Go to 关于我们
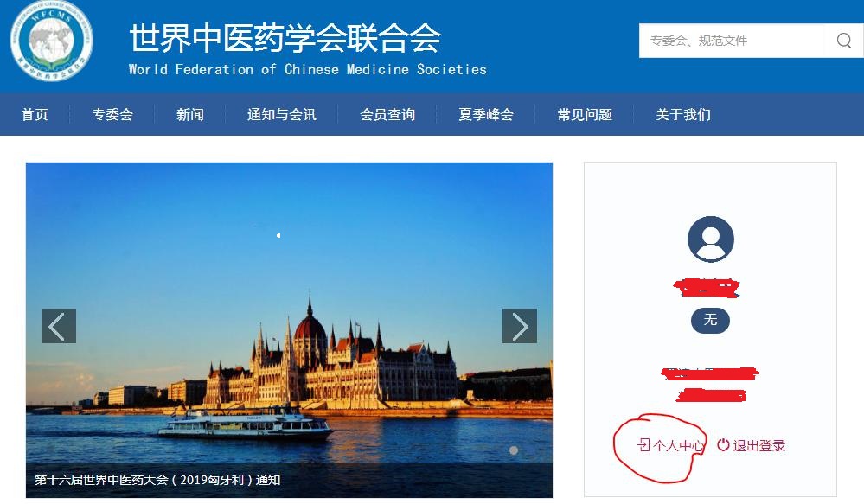The height and width of the screenshot is (504, 864). [683, 115]
